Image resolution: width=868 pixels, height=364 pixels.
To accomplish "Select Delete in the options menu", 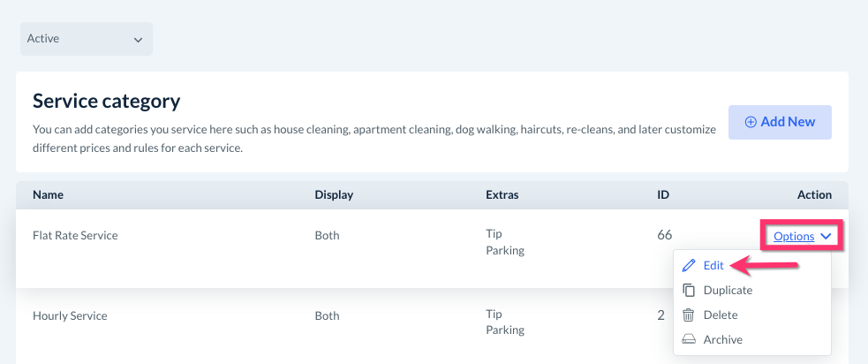I will point(721,315).
